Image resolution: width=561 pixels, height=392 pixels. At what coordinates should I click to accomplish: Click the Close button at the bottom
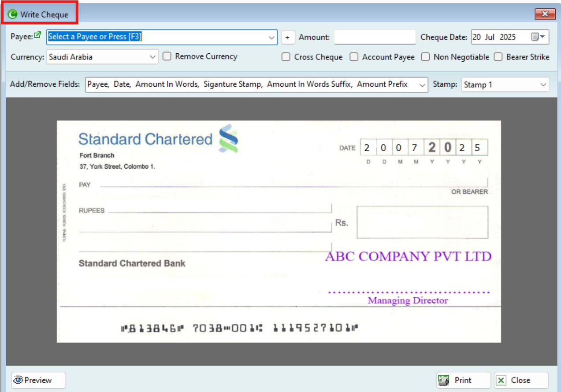point(521,380)
